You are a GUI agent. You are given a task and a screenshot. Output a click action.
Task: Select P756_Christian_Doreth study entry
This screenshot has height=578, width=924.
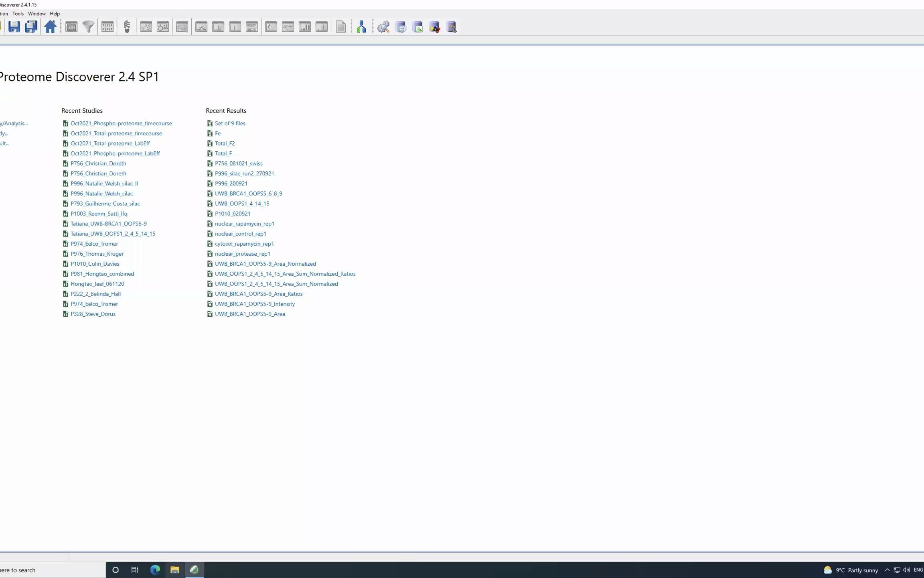pyautogui.click(x=98, y=163)
